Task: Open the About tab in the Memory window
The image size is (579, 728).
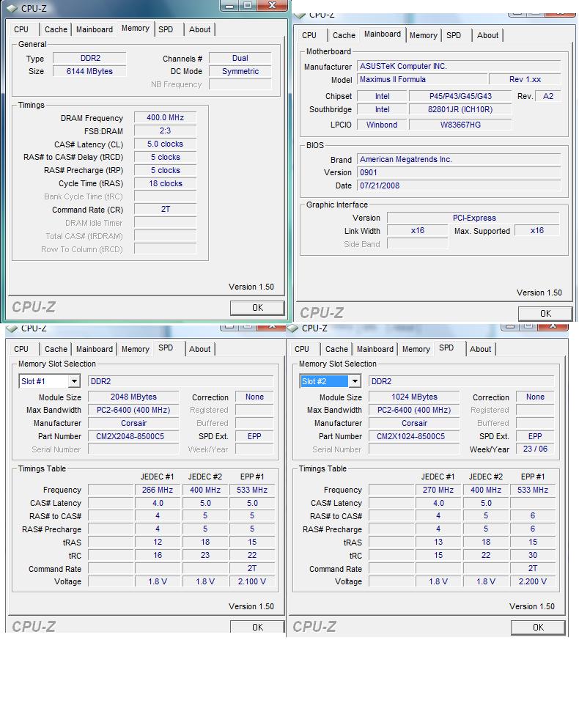Action: pos(199,29)
